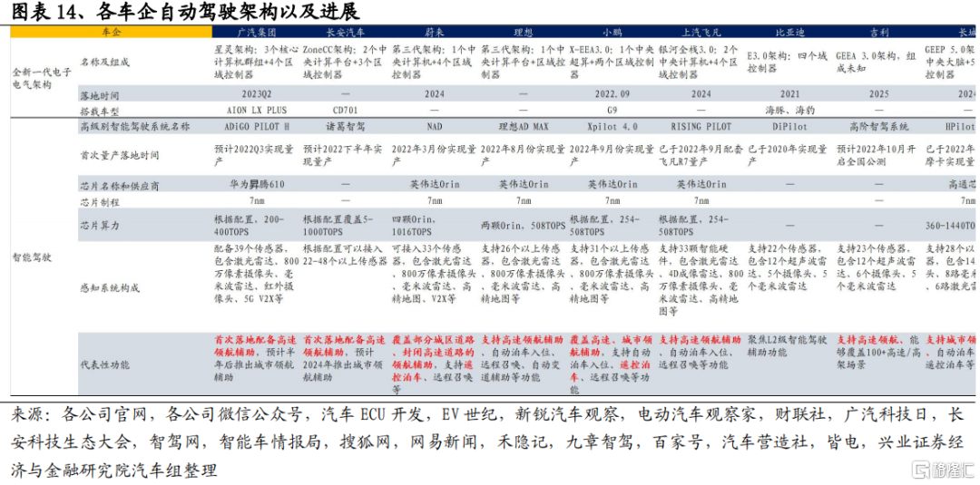Select the 理想AD MAX system name
The width and height of the screenshot is (980, 485).
[x=524, y=127]
